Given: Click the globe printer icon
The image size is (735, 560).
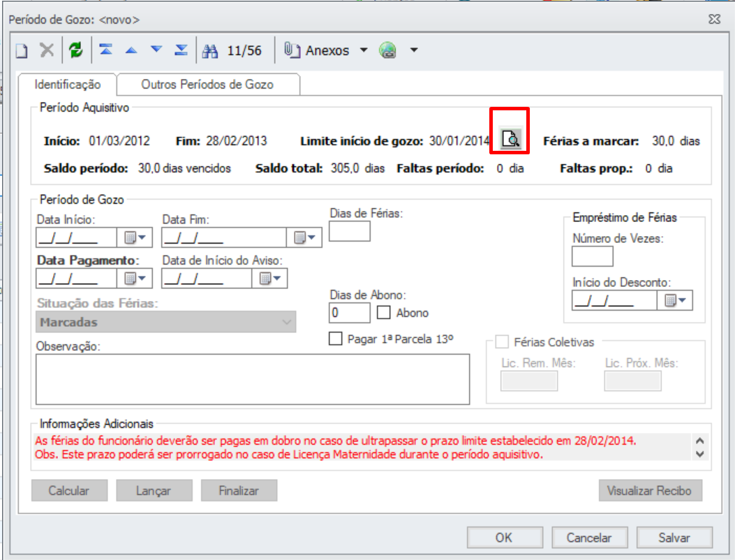Looking at the screenshot, I should click(387, 50).
